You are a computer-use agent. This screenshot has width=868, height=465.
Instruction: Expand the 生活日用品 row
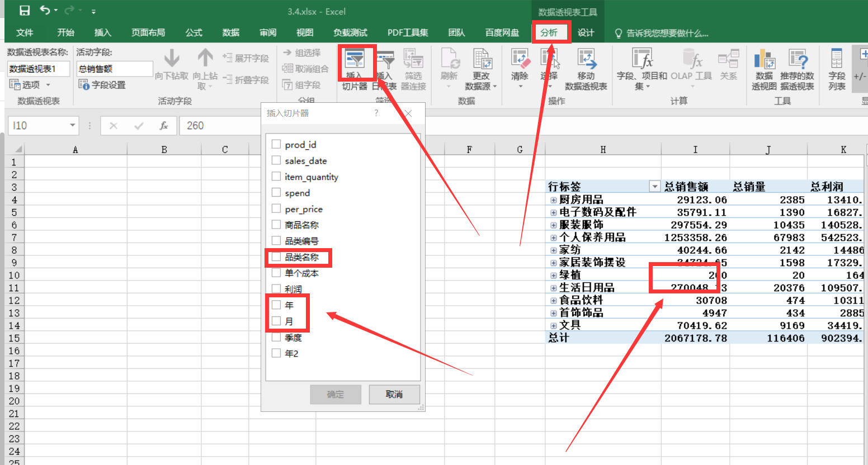tap(553, 288)
